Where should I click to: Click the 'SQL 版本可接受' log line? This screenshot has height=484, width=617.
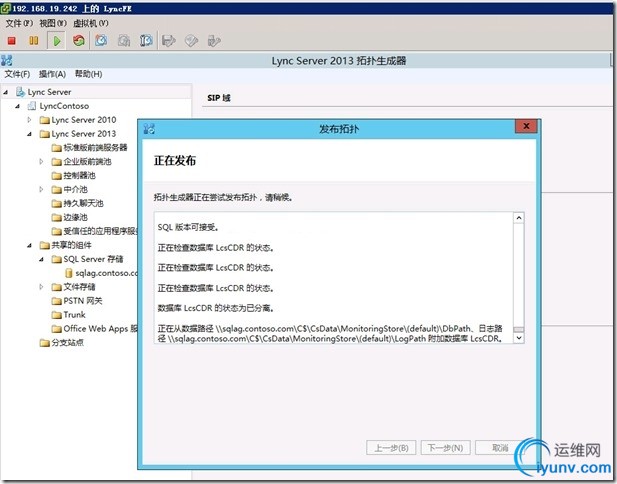coord(188,227)
